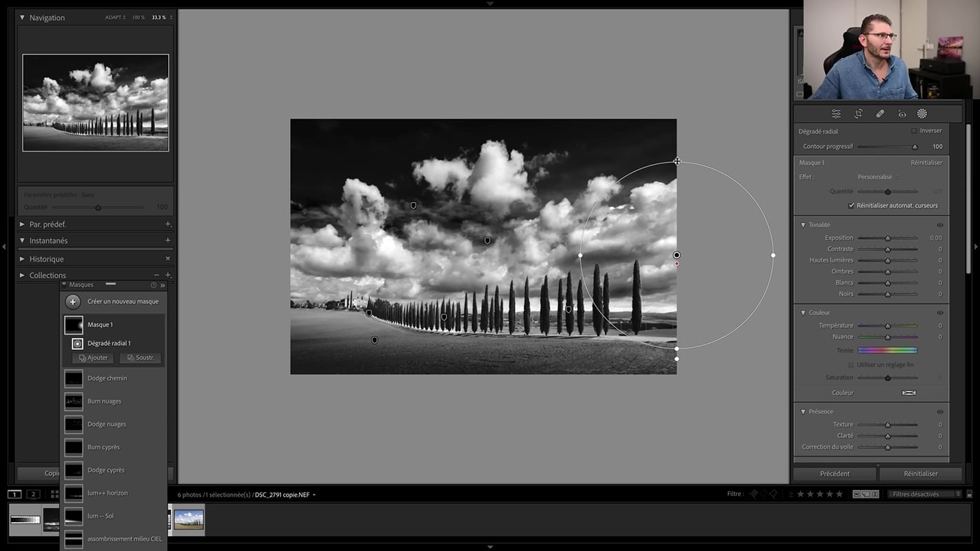Click the Précédent button
The image size is (980, 551).
pos(835,474)
